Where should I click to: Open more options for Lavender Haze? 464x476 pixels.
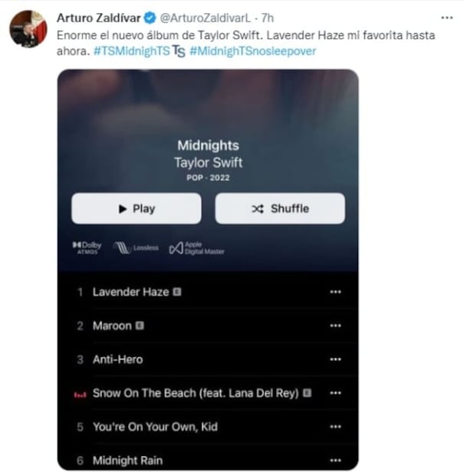334,292
